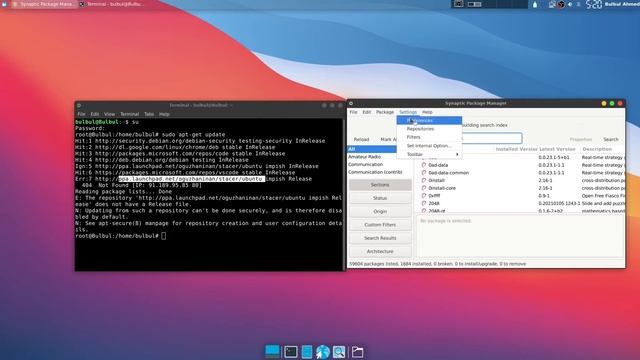Click status icon before 0ad-data package
The image size is (640, 360).
point(424,165)
